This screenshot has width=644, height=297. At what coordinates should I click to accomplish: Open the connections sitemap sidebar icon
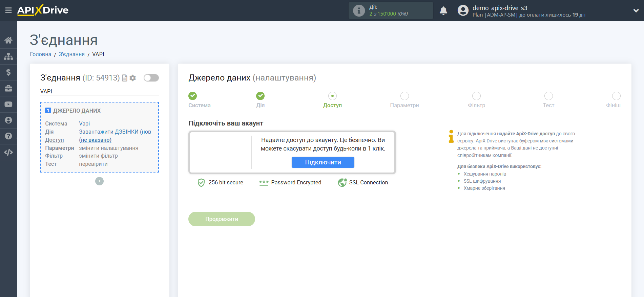coord(8,56)
